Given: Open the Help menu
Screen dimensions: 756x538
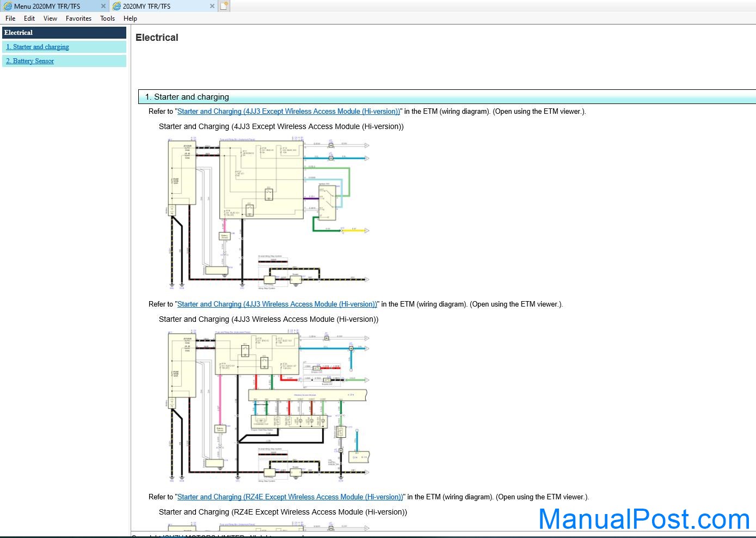Looking at the screenshot, I should pyautogui.click(x=130, y=19).
